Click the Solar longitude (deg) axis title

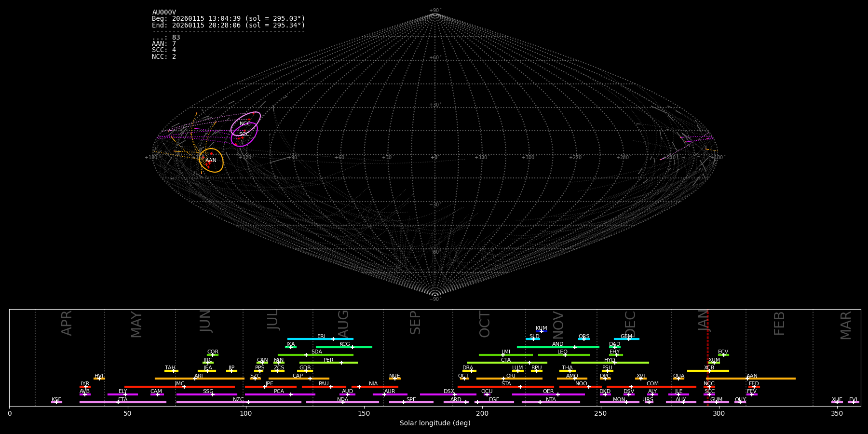pos(434,423)
